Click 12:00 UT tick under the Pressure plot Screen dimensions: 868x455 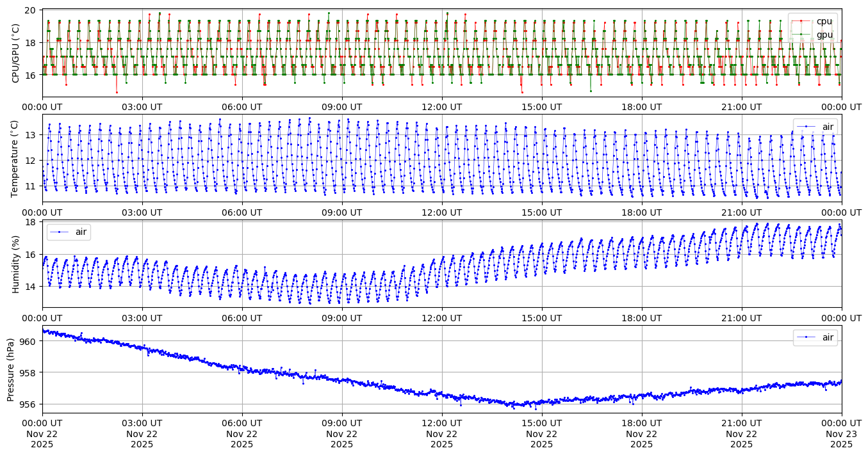[x=441, y=422]
